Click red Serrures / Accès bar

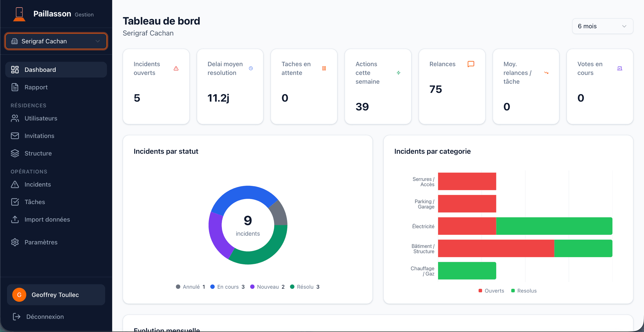coord(467,181)
